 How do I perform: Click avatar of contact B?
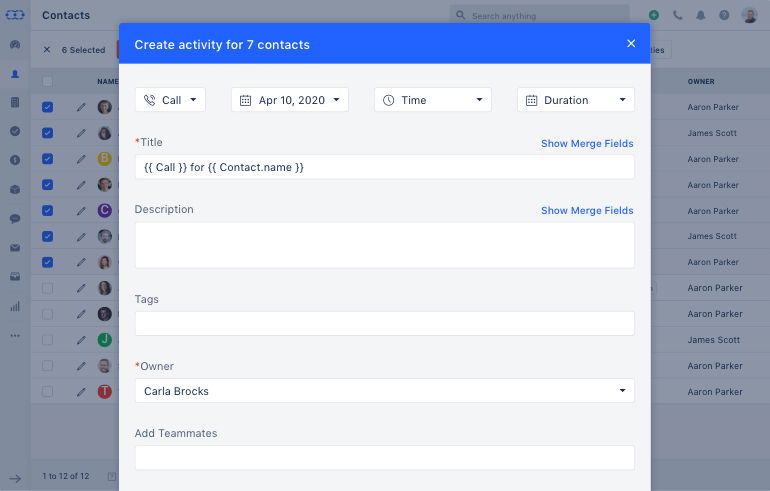coord(105,159)
